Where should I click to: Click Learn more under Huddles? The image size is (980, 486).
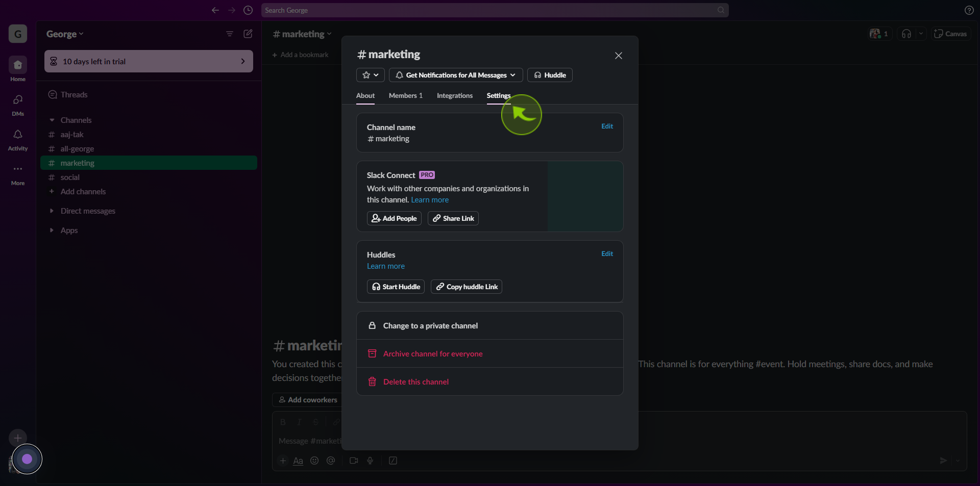pyautogui.click(x=386, y=266)
